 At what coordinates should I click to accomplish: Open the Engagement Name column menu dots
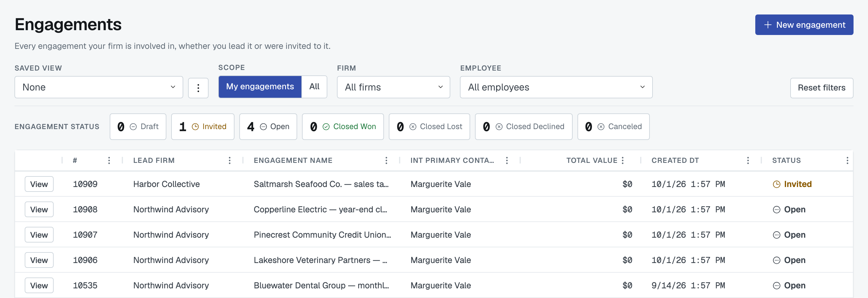386,160
